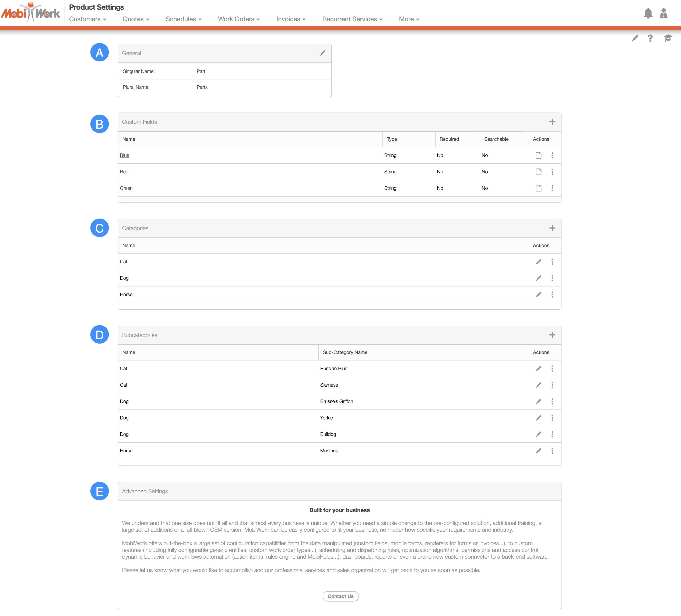This screenshot has width=681, height=616.
Task: Open the Work Orders menu
Action: 238,19
